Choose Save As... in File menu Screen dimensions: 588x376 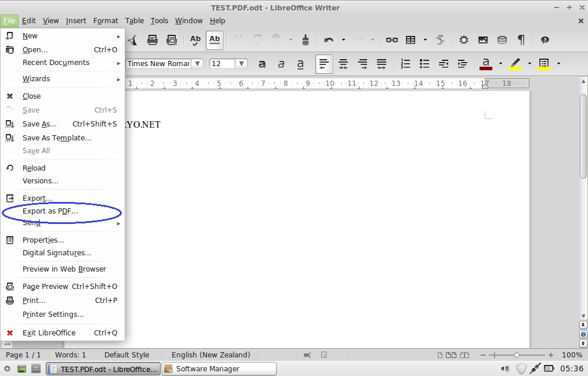point(63,124)
